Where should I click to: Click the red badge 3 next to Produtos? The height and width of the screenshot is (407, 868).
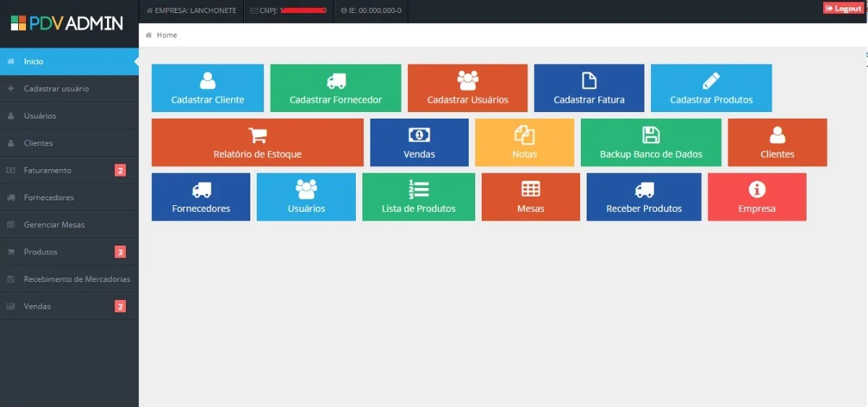click(121, 252)
